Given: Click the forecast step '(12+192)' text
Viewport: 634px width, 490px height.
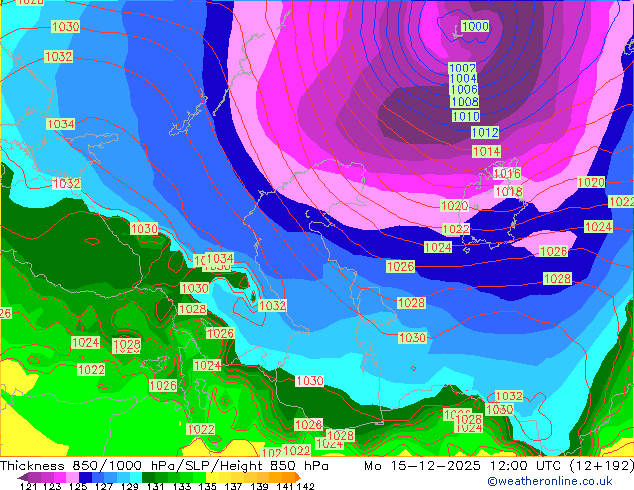Looking at the screenshot, I should pyautogui.click(x=602, y=466).
